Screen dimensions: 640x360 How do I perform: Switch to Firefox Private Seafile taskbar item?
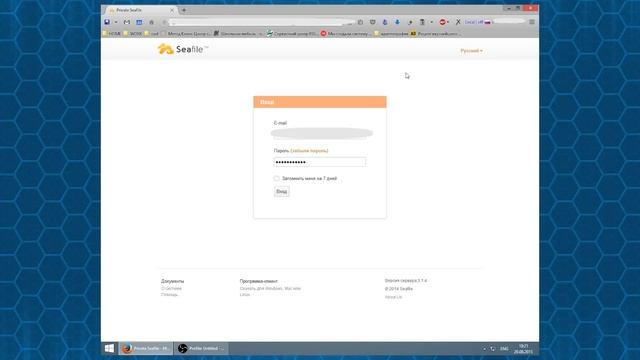pyautogui.click(x=146, y=348)
